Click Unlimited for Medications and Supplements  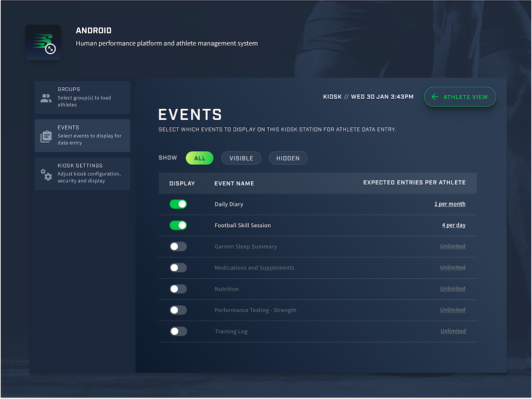point(453,267)
